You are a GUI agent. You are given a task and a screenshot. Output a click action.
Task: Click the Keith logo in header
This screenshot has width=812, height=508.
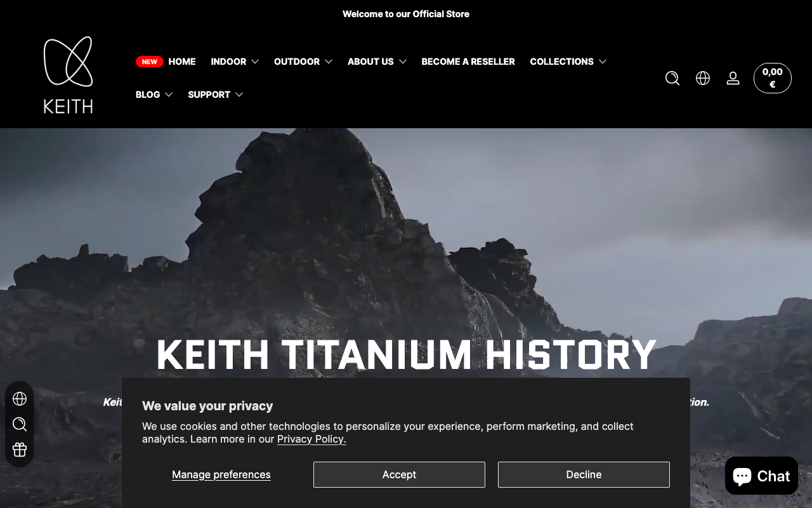[x=68, y=75]
